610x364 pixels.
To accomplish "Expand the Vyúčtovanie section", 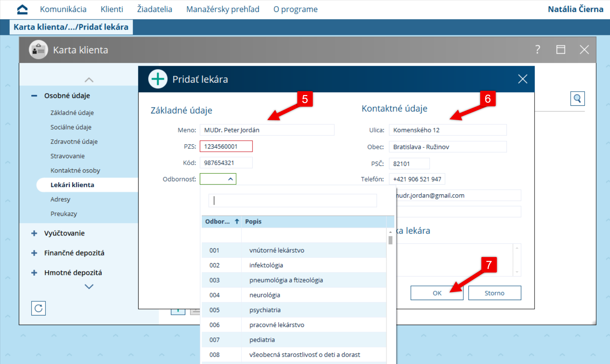I will point(34,233).
